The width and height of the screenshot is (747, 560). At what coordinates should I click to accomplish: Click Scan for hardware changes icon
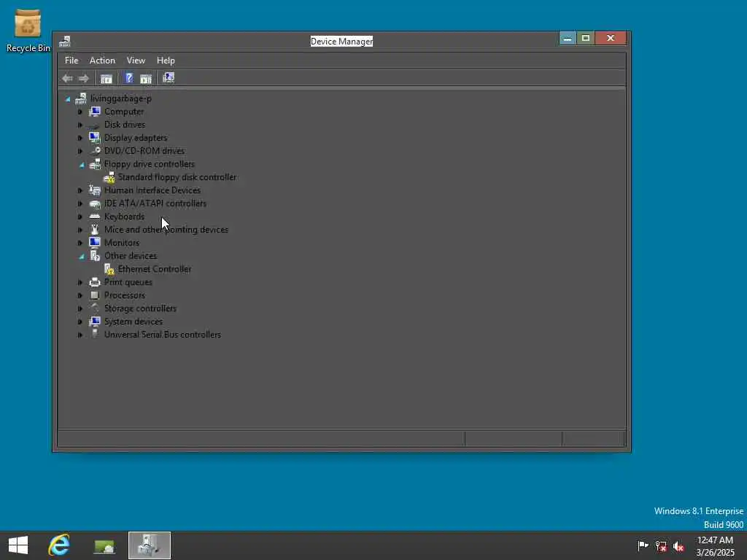(x=169, y=78)
